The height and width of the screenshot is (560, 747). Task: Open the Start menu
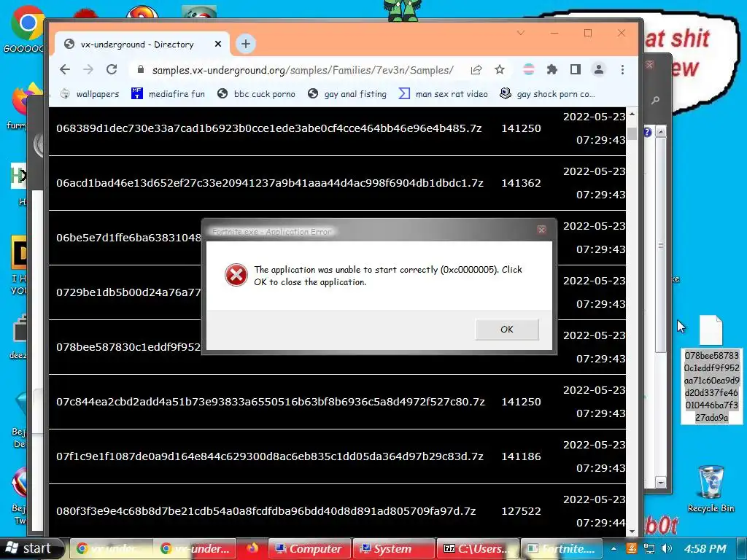31,548
